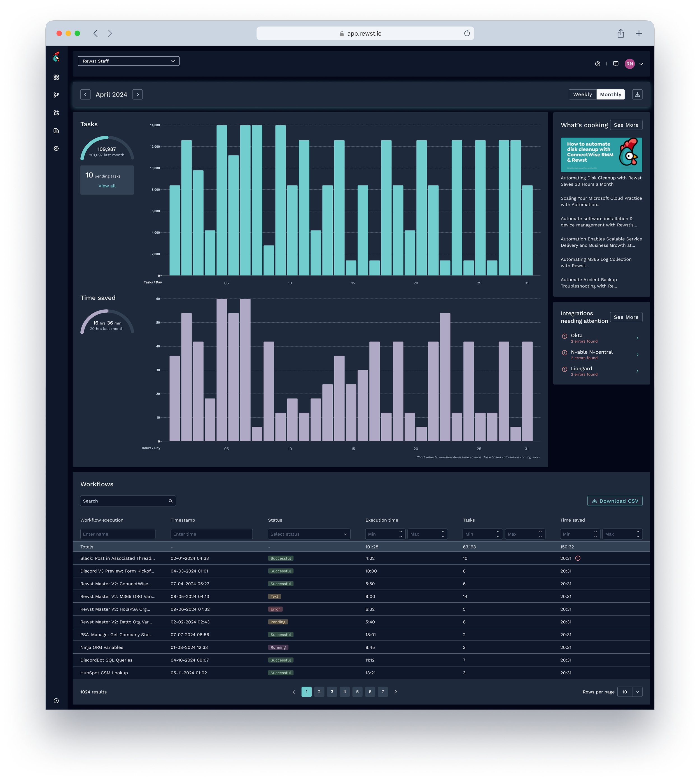Select the Monthly view toggle
The image size is (700, 780).
[x=610, y=94]
